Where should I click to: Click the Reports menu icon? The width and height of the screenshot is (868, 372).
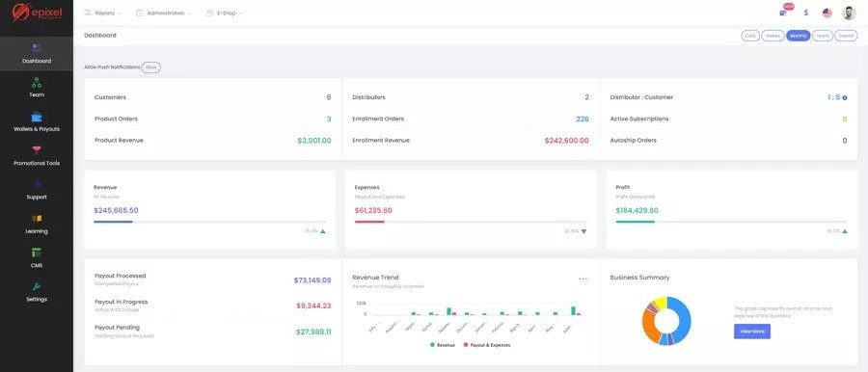(88, 13)
